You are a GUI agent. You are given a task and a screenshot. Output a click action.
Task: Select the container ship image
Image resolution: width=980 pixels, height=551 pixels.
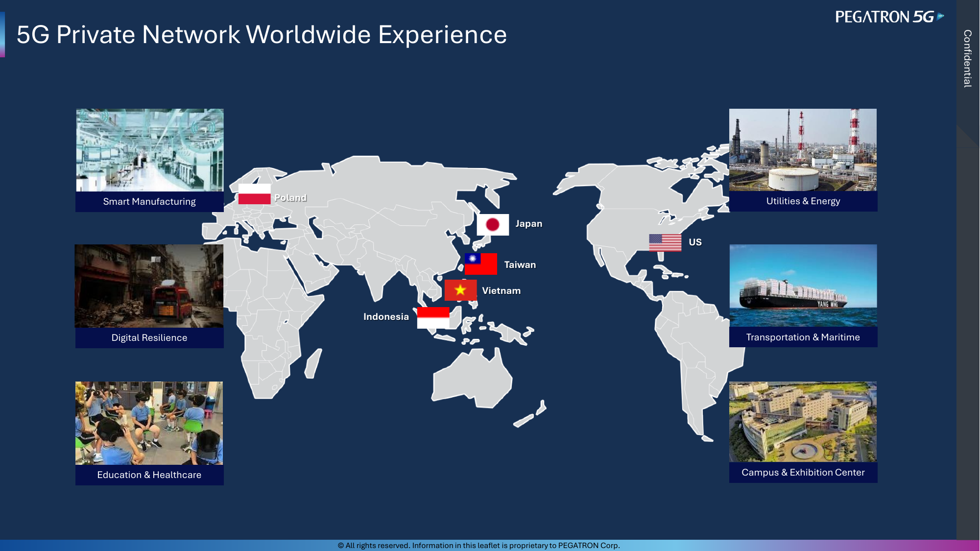tap(803, 286)
